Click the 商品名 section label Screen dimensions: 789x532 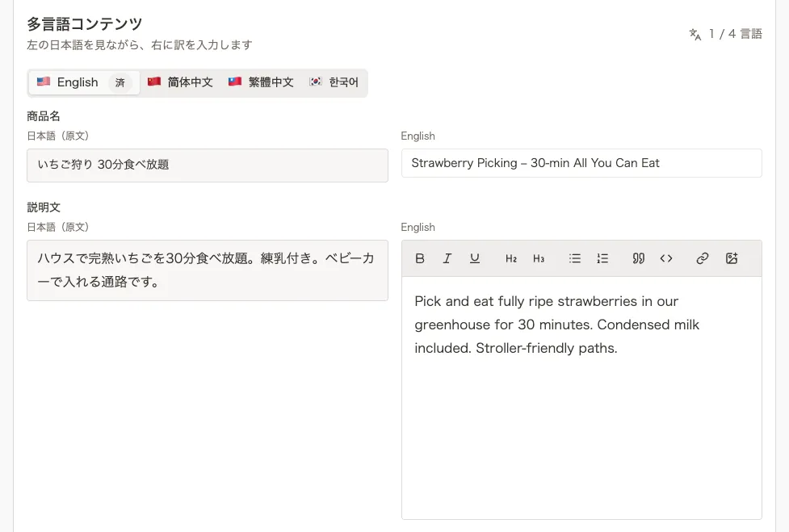click(44, 116)
